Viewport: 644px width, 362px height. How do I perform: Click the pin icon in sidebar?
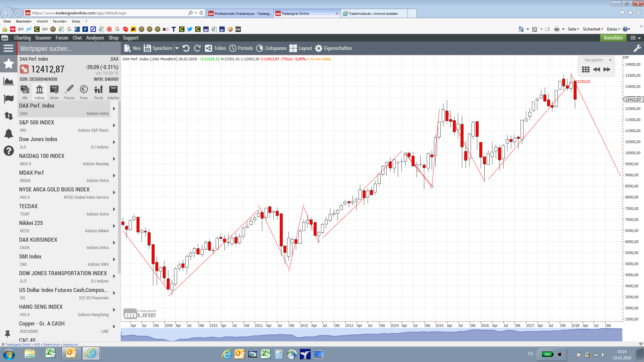(x=7, y=334)
